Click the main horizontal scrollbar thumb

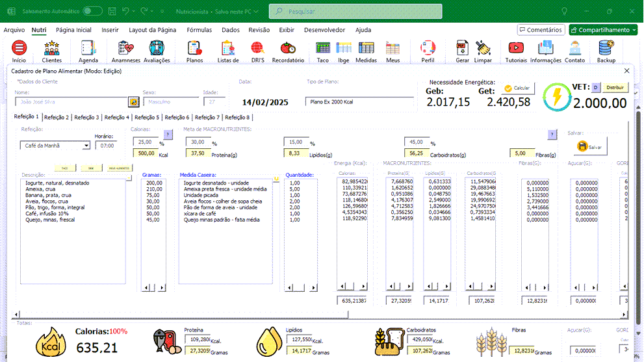[184, 315]
